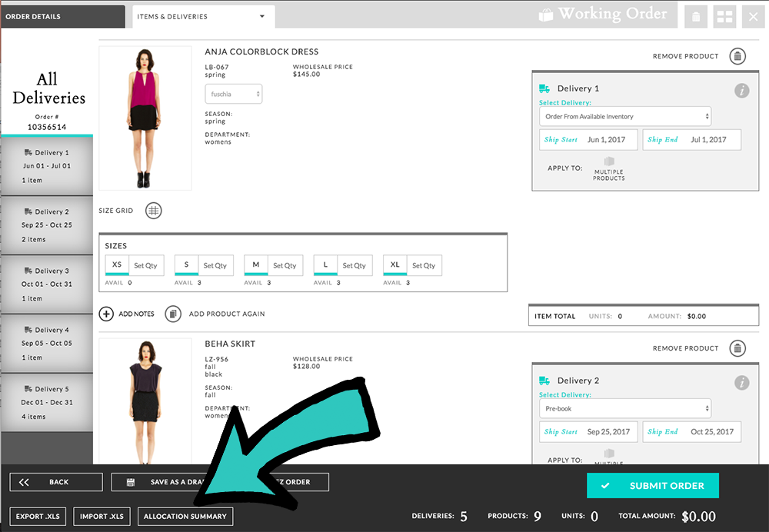Switch to grid view using the header icon
The image size is (769, 532).
[724, 17]
